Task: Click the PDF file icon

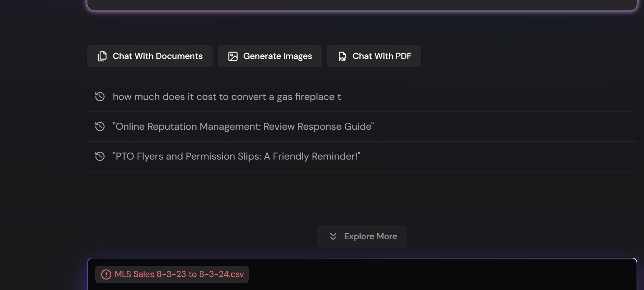Action: [x=342, y=56]
